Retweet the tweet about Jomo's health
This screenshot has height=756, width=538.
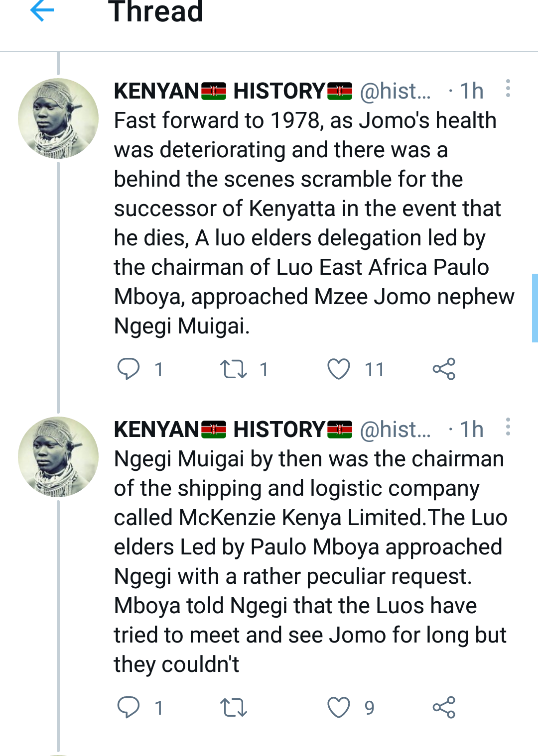(x=233, y=369)
